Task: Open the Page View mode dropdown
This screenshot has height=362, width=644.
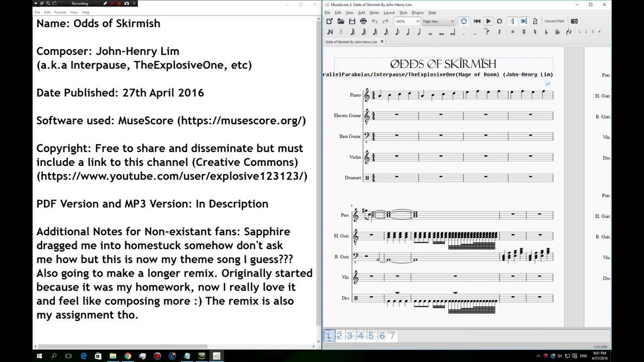Action: (438, 21)
